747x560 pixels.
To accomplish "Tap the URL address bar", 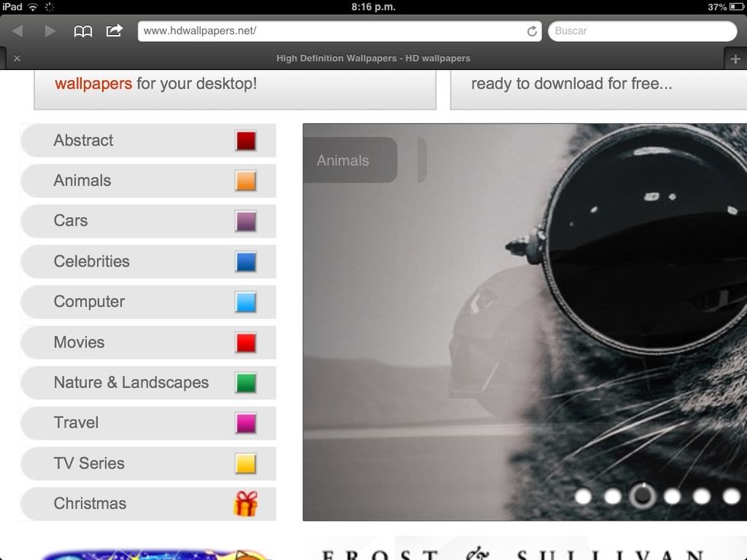I will coord(332,31).
